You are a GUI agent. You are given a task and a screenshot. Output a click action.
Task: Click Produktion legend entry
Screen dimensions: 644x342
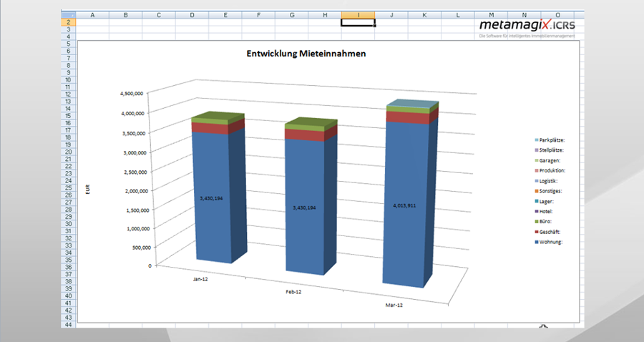(550, 170)
